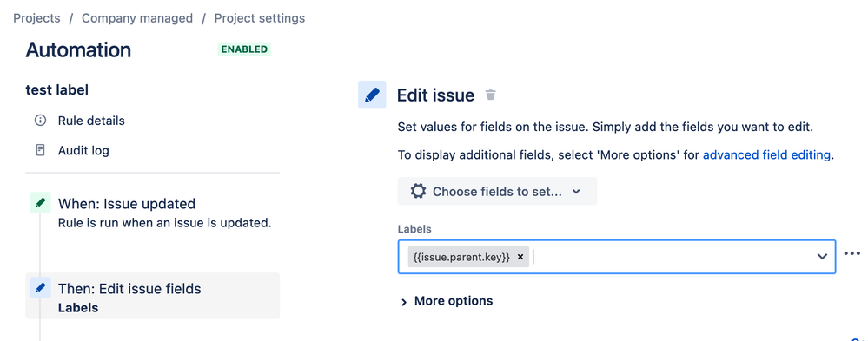Screen dimensions: 868x341
Task: Open Project settings breadcrumb
Action: pyautogui.click(x=260, y=18)
